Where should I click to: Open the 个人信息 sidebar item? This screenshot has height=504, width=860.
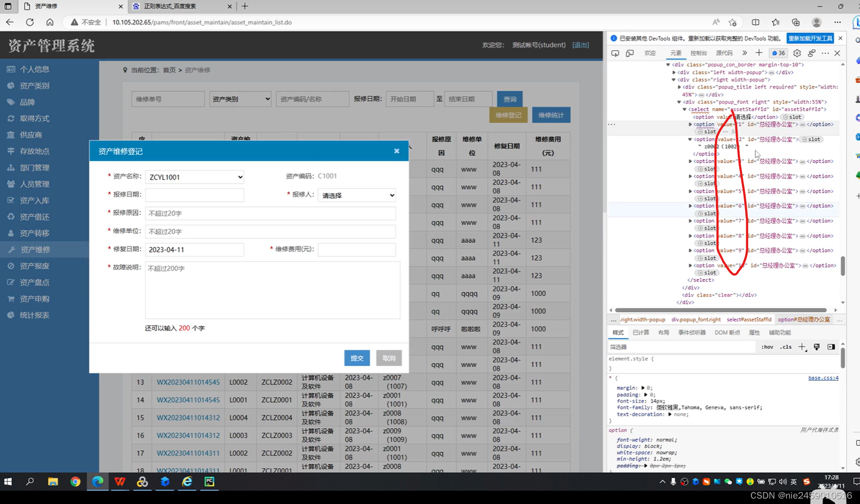(34, 69)
